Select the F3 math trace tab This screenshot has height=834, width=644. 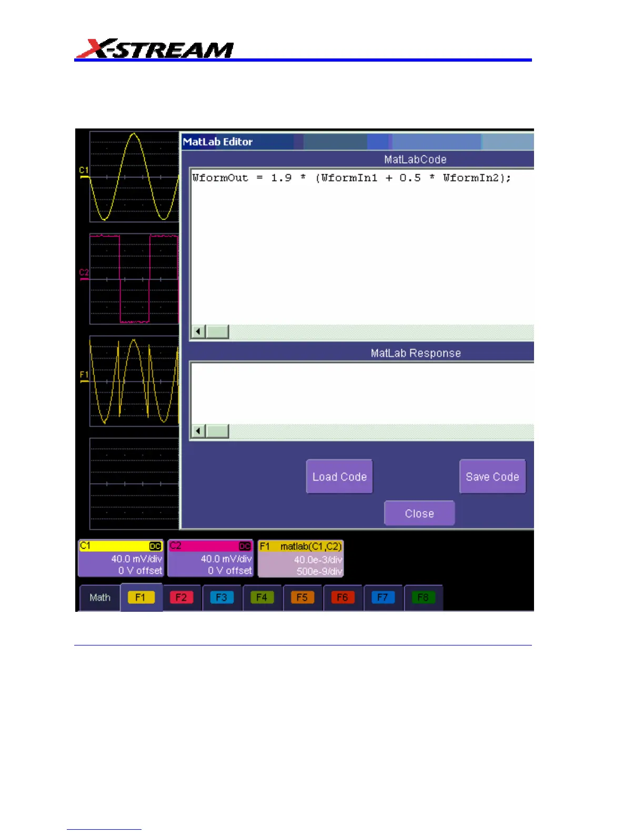pyautogui.click(x=222, y=598)
